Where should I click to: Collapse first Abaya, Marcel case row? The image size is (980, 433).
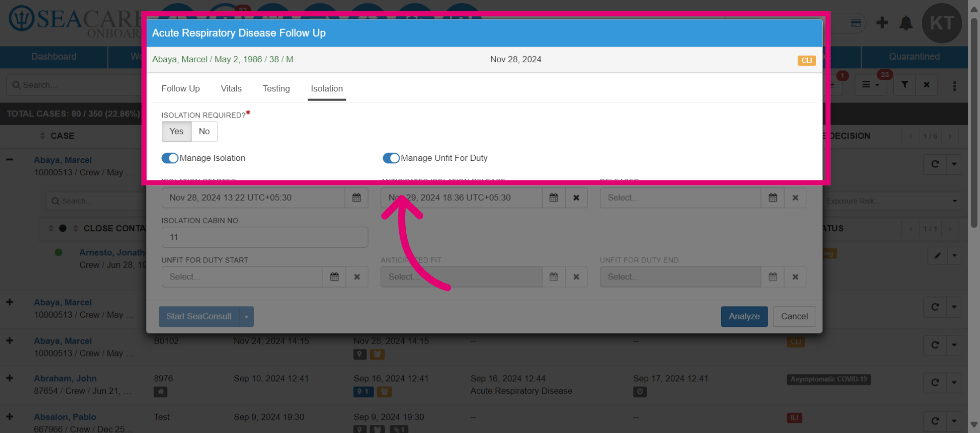point(10,159)
